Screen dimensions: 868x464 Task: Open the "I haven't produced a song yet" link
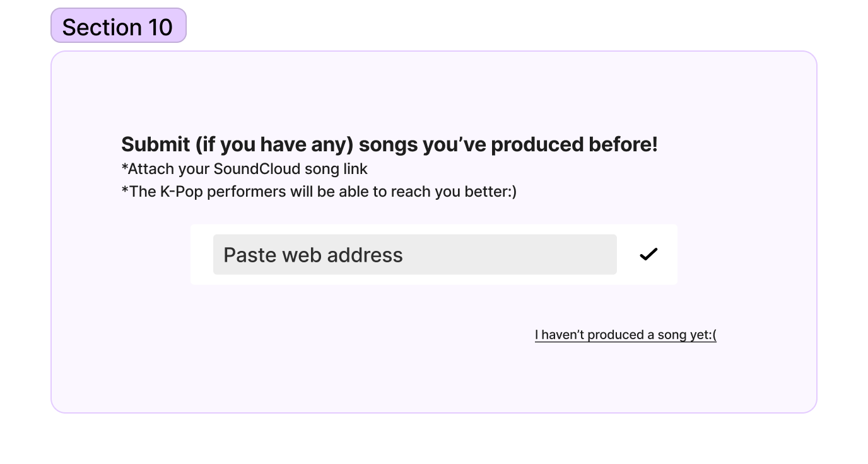(x=625, y=335)
